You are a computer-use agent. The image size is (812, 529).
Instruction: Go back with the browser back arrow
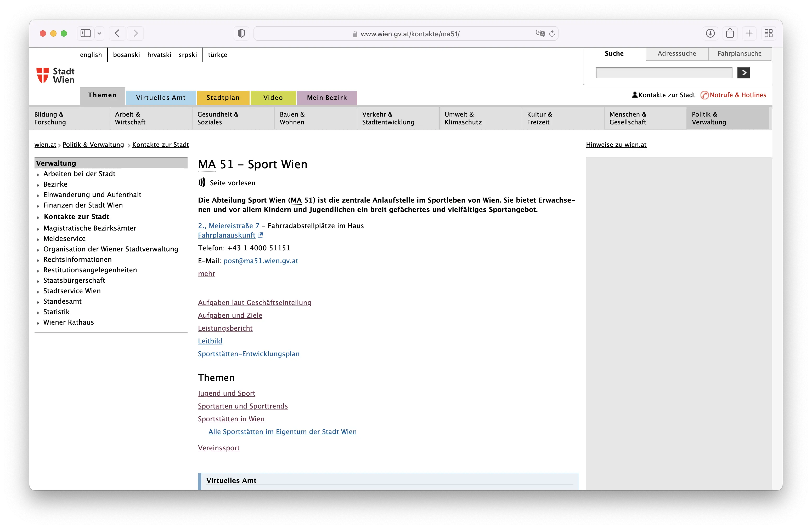click(117, 33)
